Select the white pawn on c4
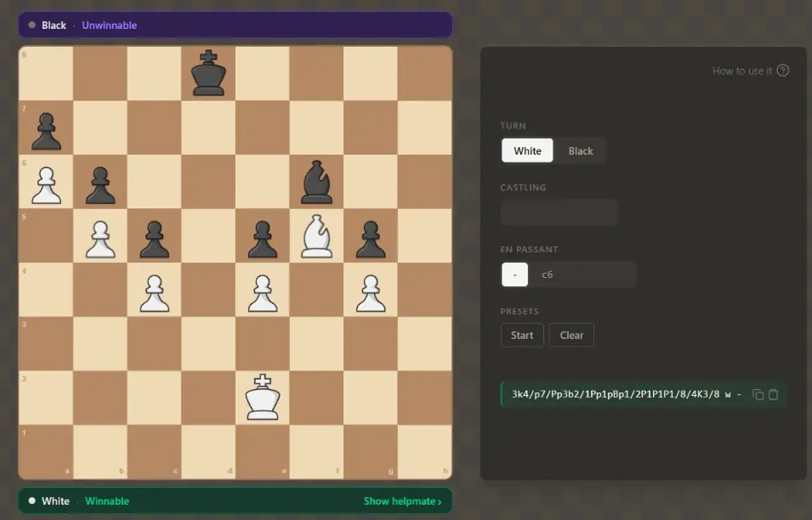812x520 pixels. 154,293
